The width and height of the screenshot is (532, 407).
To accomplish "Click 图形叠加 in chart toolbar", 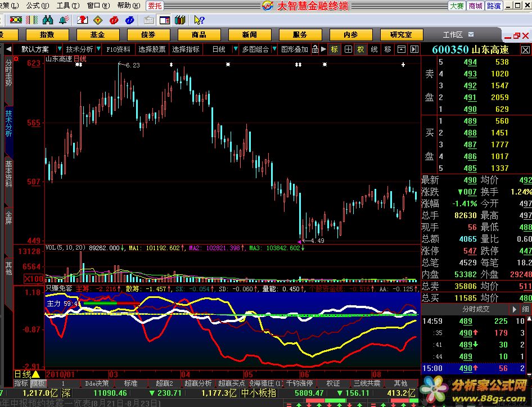I will pos(294,49).
